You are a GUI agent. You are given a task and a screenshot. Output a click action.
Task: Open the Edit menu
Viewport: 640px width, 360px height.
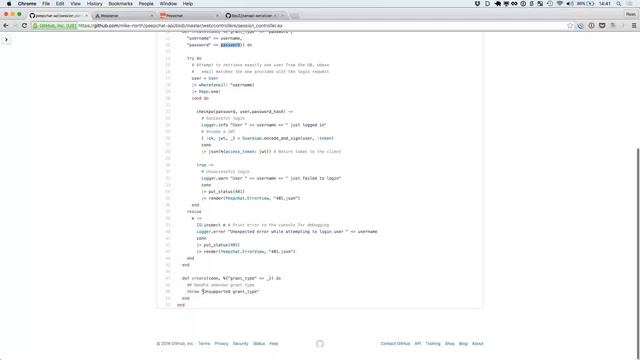60,4
